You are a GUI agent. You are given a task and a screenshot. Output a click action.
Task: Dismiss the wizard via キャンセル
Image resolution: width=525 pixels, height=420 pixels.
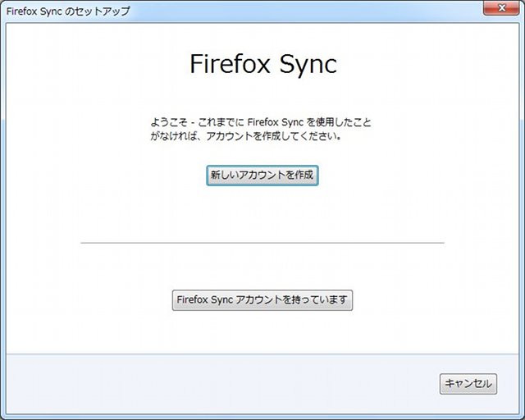[x=468, y=384]
